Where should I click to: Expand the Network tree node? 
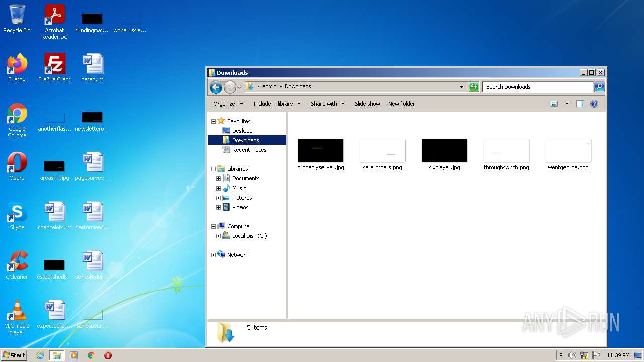pos(213,255)
